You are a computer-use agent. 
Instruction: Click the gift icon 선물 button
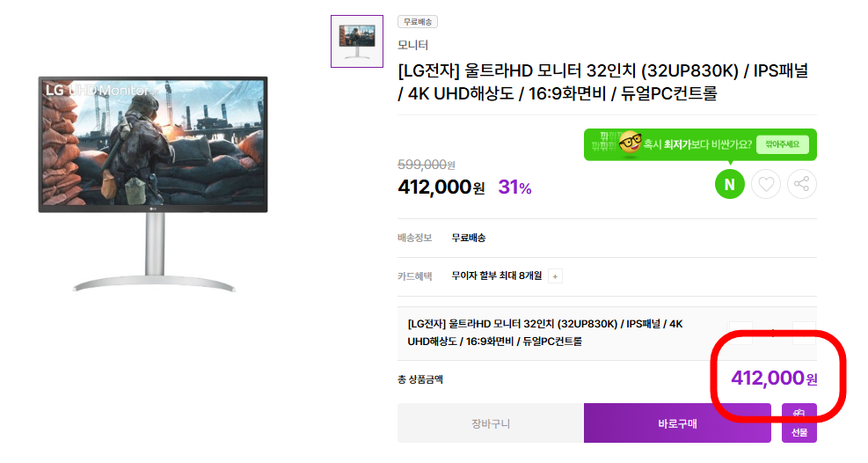tap(799, 423)
